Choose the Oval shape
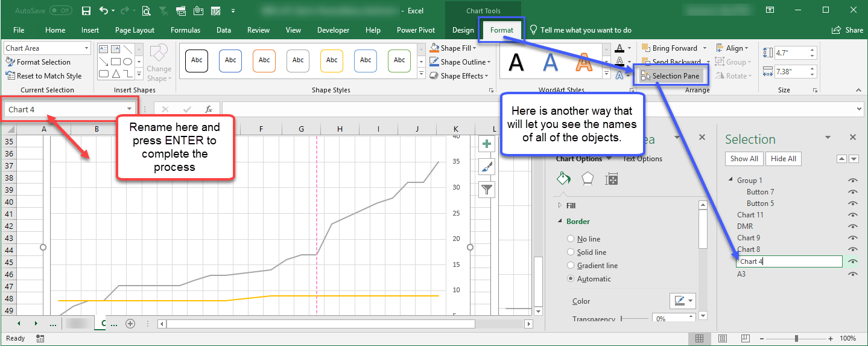 tap(127, 62)
